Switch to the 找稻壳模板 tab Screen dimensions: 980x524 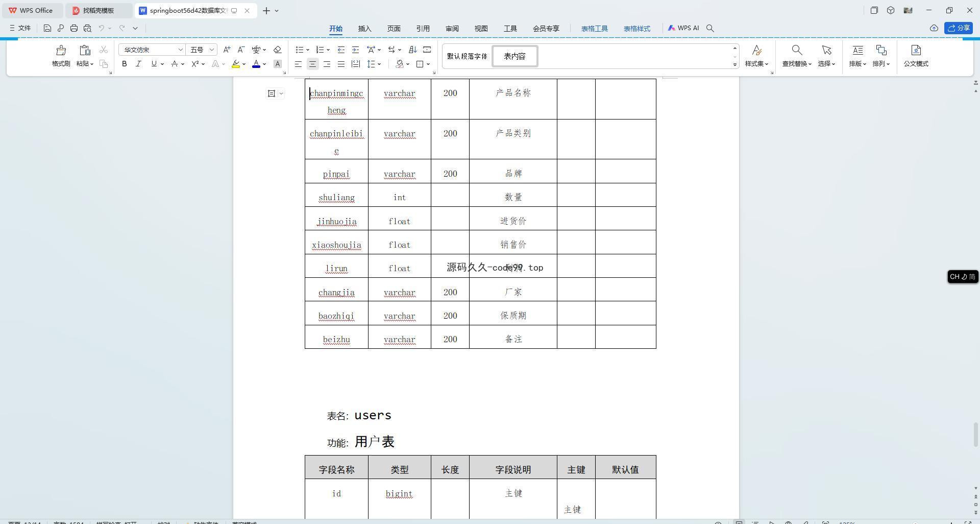(x=99, y=10)
